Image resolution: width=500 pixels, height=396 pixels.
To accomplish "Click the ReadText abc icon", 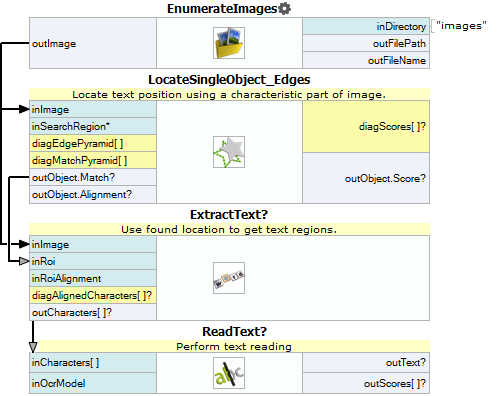I will pyautogui.click(x=229, y=373).
